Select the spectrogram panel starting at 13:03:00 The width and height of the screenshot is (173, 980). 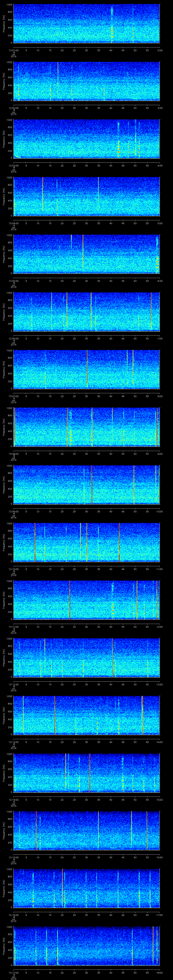[x=87, y=139]
